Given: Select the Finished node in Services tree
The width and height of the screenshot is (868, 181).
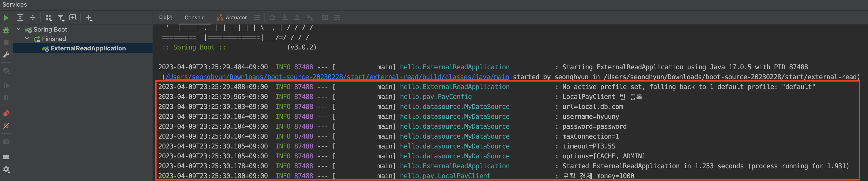Looking at the screenshot, I should pyautogui.click(x=54, y=39).
